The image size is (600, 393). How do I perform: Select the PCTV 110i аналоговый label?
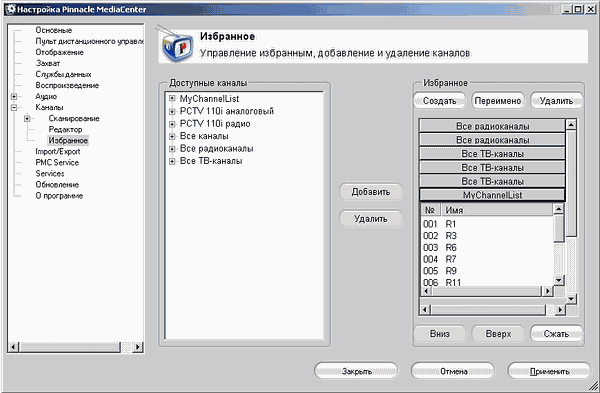point(227,111)
